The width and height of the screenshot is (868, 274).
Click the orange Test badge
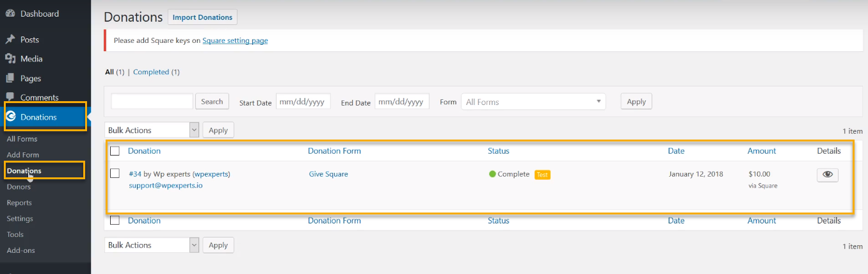pyautogui.click(x=542, y=175)
